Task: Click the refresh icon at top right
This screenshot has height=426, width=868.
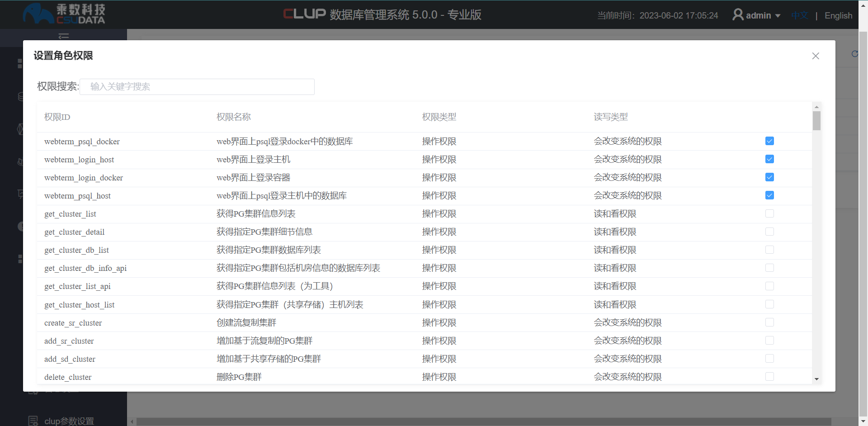Action: click(x=854, y=54)
